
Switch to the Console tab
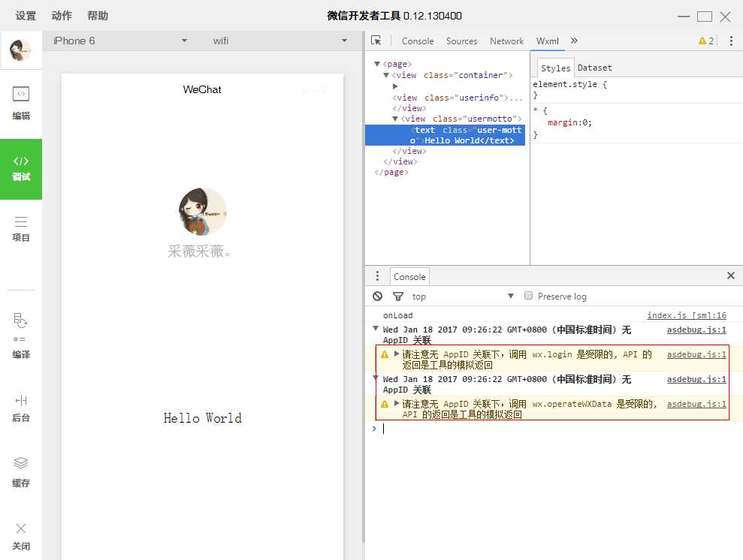click(x=418, y=41)
